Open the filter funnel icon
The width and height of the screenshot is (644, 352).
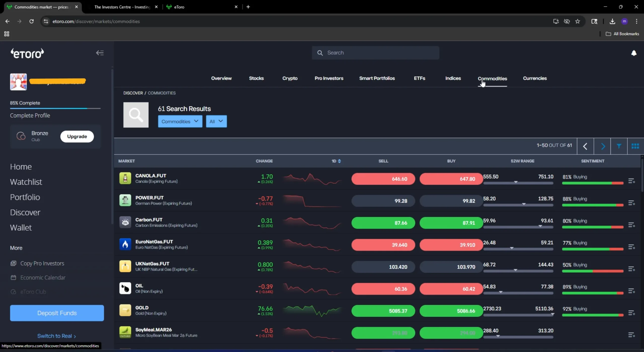619,146
